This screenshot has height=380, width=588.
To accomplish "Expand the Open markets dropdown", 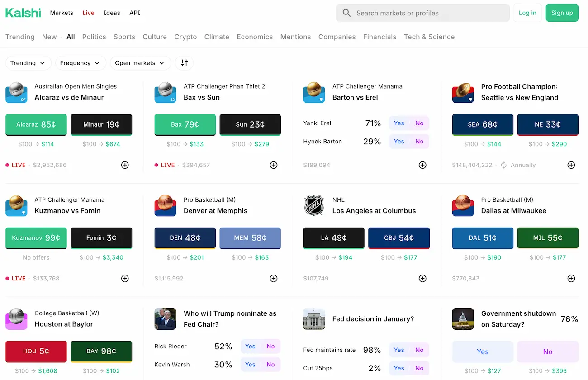I will coord(140,63).
